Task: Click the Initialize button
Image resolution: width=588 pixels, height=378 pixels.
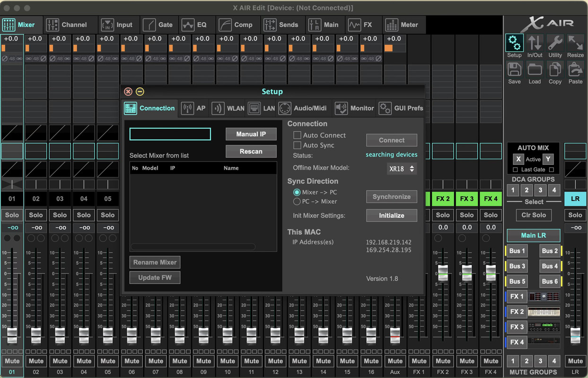Action: [392, 215]
